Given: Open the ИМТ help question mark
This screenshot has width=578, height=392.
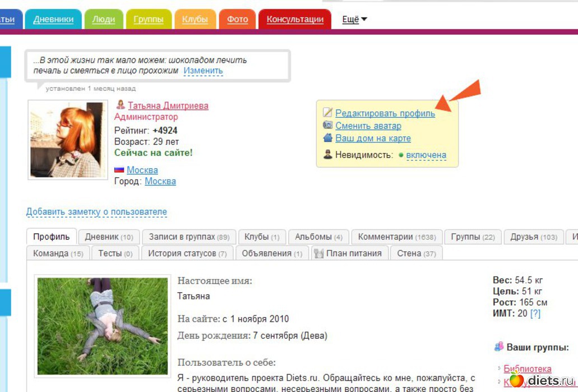Looking at the screenshot, I should (535, 313).
